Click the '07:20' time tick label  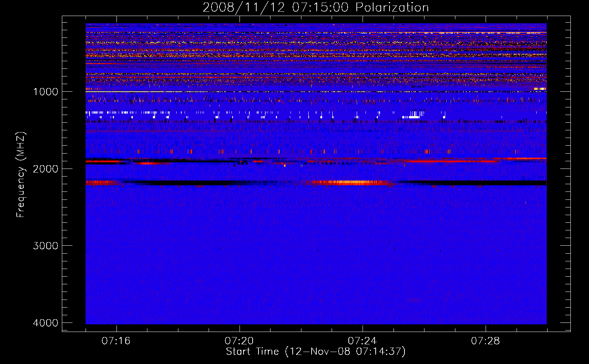239,341
